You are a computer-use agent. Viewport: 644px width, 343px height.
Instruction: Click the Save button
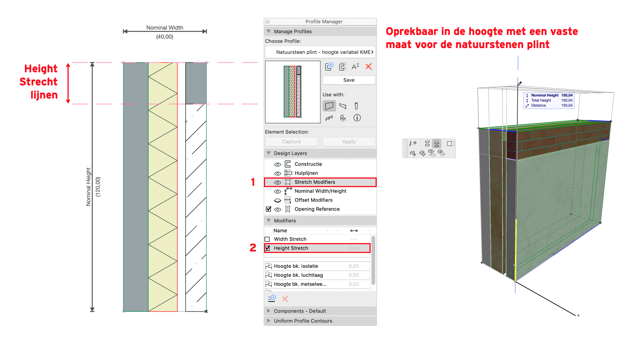(x=349, y=80)
